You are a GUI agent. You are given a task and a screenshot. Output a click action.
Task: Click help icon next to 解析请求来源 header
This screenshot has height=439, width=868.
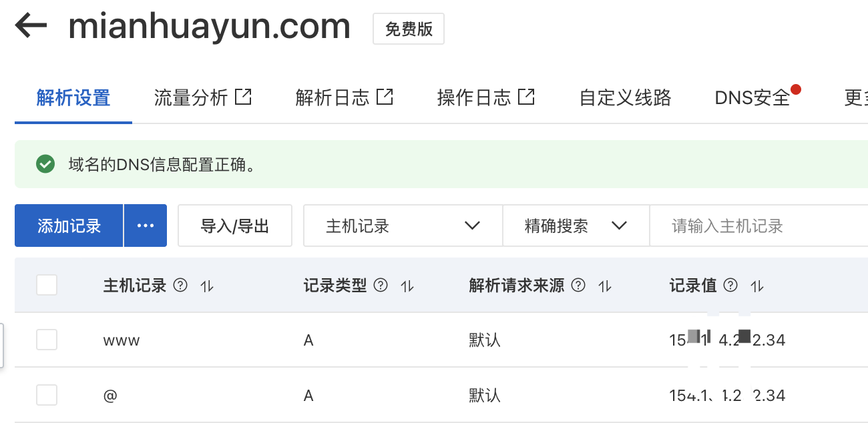(578, 286)
